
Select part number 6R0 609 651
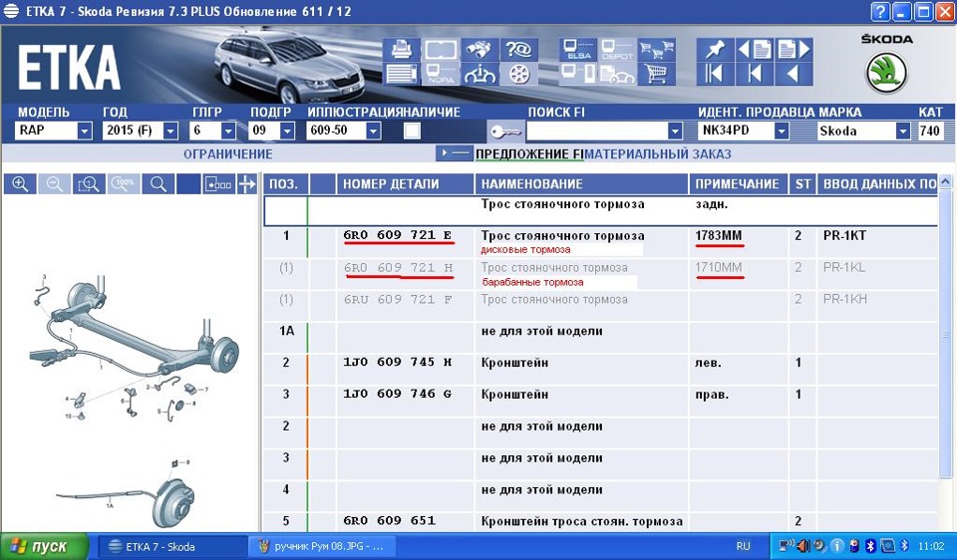coord(390,521)
